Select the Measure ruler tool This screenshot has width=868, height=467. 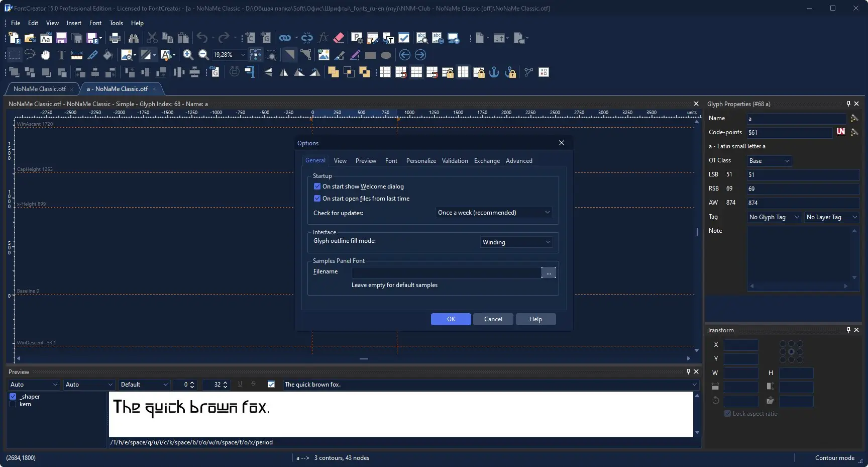tap(77, 55)
